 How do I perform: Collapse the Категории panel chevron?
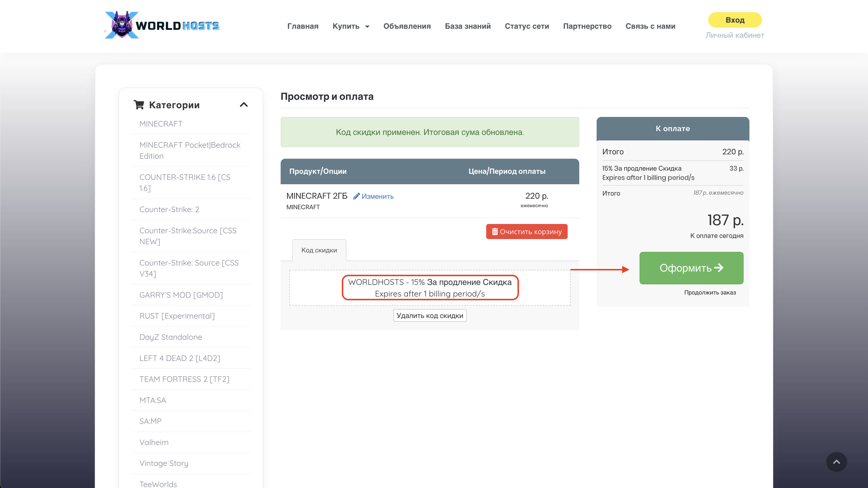pyautogui.click(x=244, y=105)
